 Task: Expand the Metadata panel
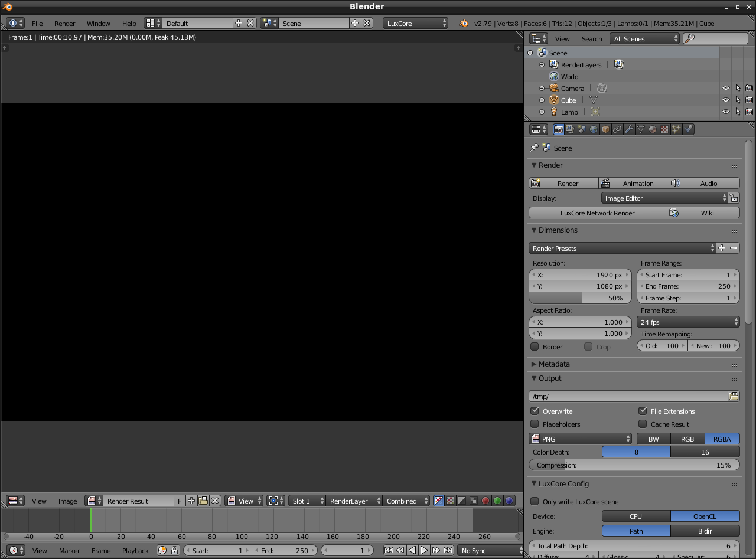click(x=553, y=364)
